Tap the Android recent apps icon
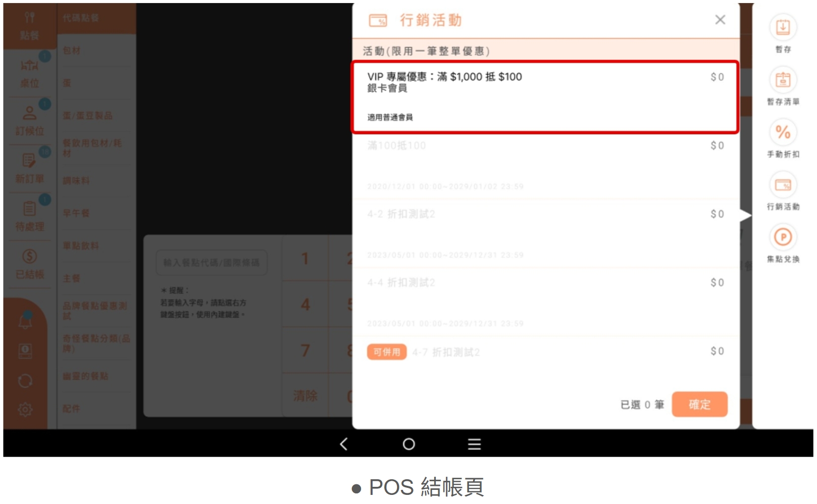This screenshot has width=817, height=504. [x=474, y=444]
